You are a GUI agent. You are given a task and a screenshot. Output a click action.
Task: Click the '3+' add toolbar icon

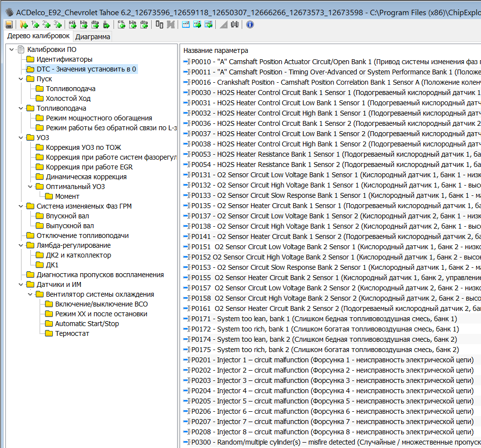tap(58, 24)
